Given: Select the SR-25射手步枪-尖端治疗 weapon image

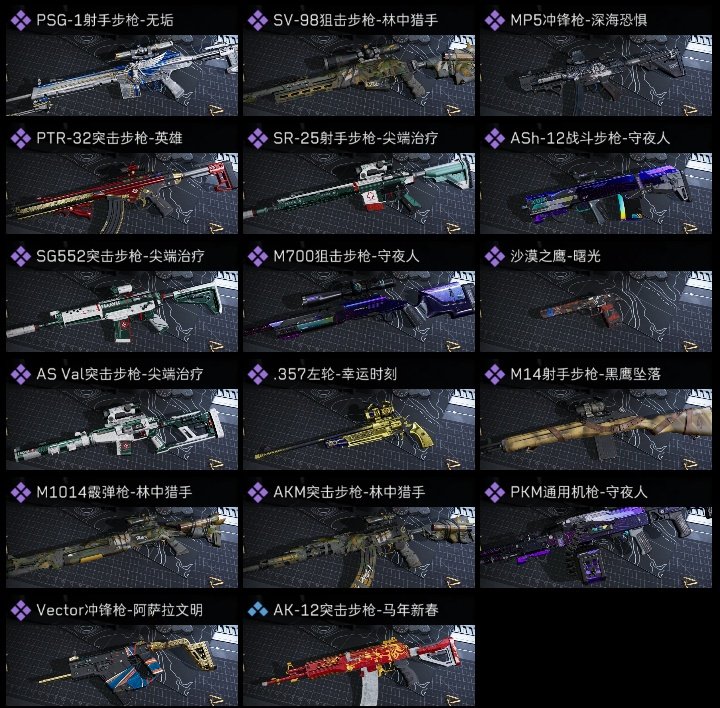Looking at the screenshot, I should [359, 193].
